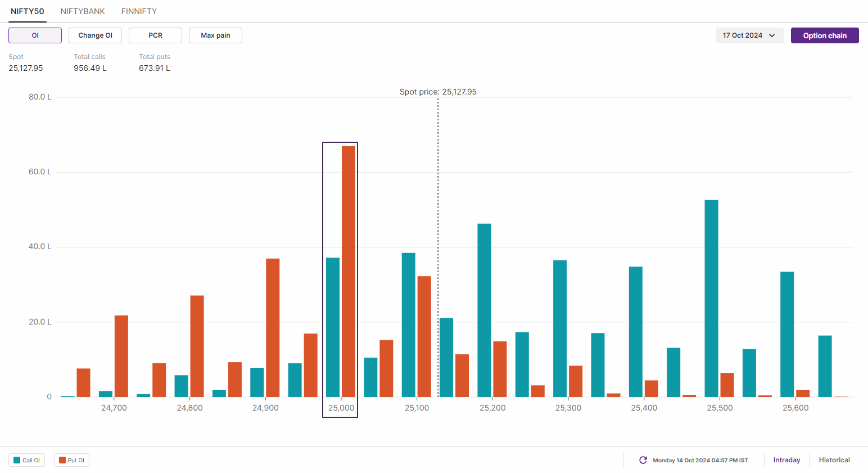
Task: Select the PCR view
Action: coord(155,35)
